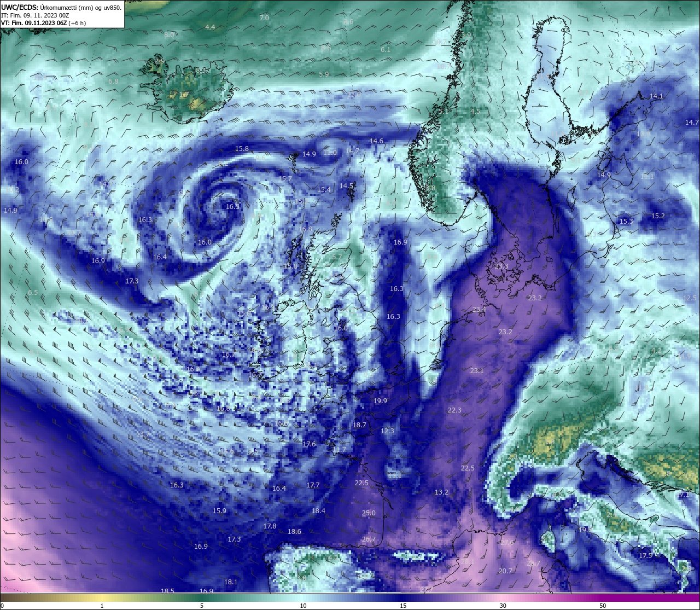
Task: Click the map value 27.6
Action: click(507, 542)
